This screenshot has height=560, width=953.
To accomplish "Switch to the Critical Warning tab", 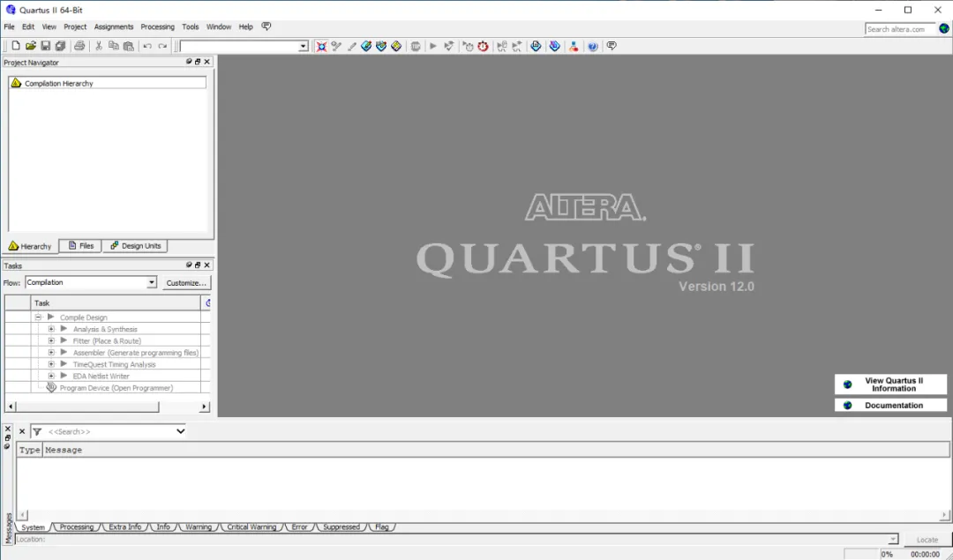I will (251, 527).
